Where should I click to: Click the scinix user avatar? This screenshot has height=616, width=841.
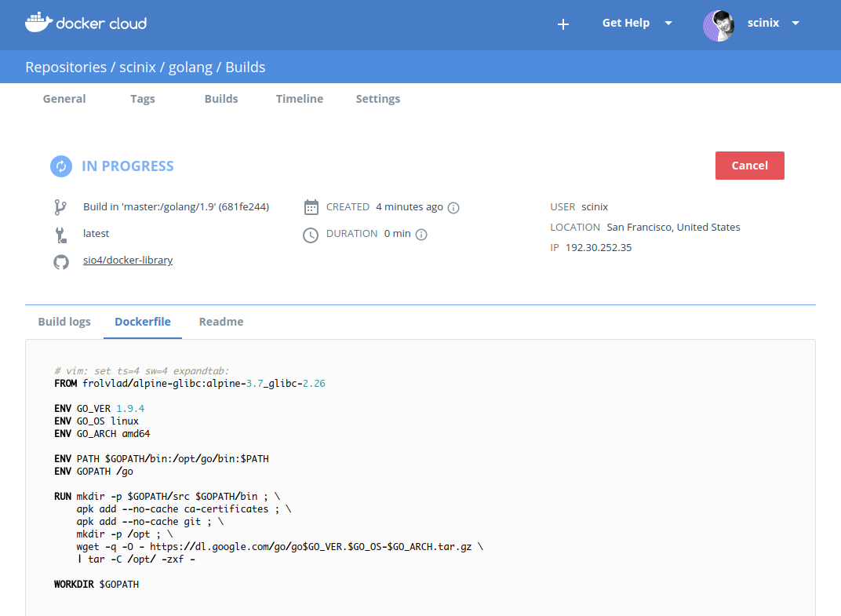[x=718, y=25]
